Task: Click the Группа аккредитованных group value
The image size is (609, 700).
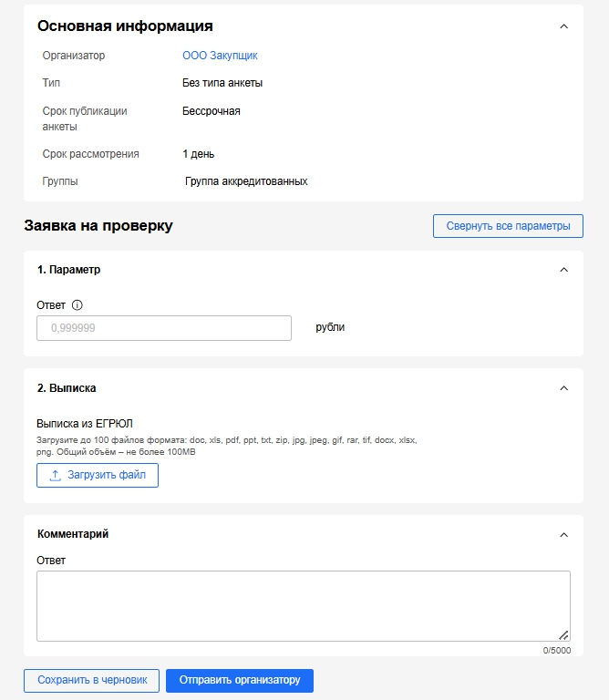Action: [246, 181]
